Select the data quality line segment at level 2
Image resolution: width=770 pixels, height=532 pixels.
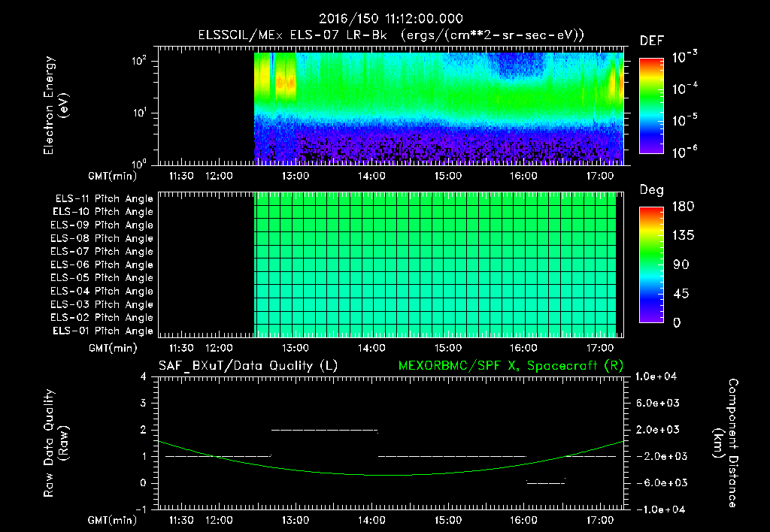click(325, 431)
